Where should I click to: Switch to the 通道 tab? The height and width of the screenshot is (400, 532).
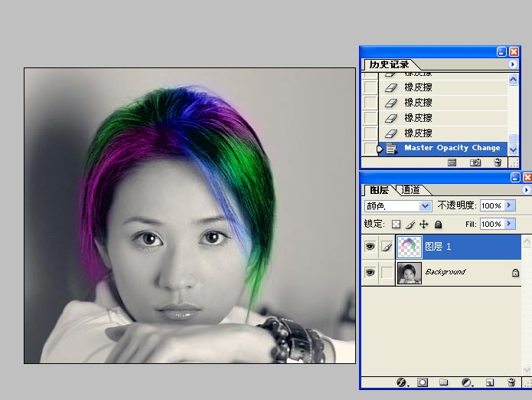(410, 190)
